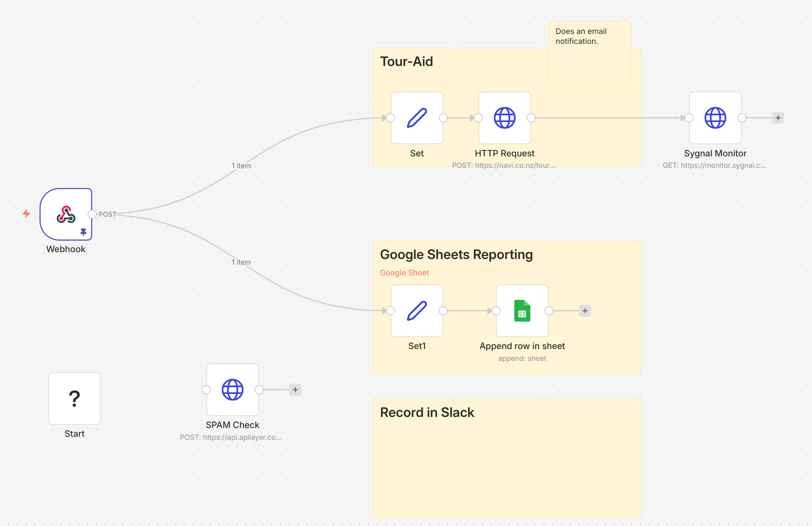Add node after Append row in sheet
The image size is (812, 526).
pyautogui.click(x=584, y=311)
